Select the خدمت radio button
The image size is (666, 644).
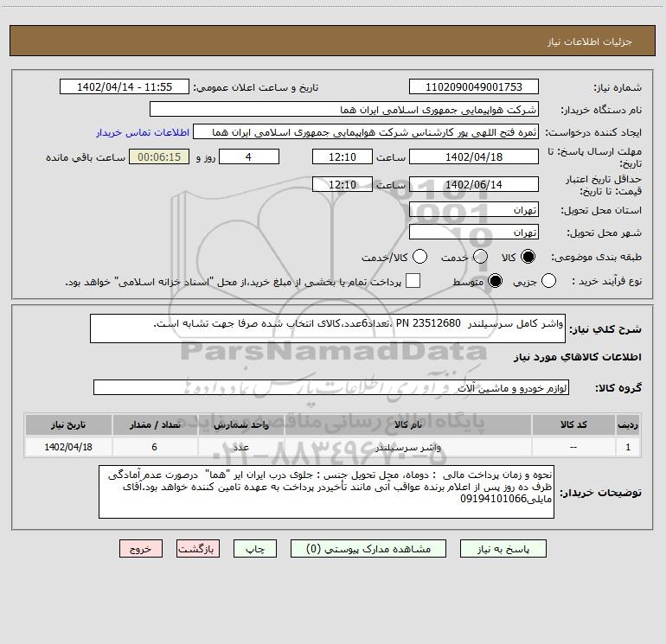click(x=480, y=257)
